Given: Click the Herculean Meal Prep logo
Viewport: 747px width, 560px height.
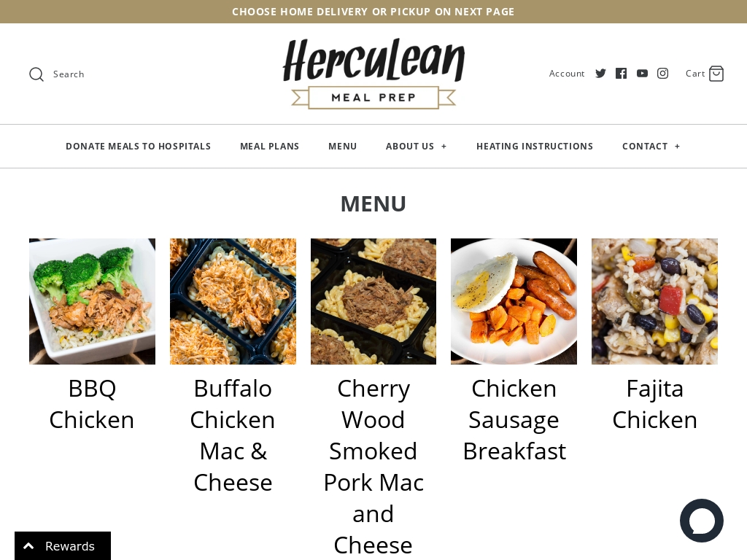Looking at the screenshot, I should tap(373, 74).
